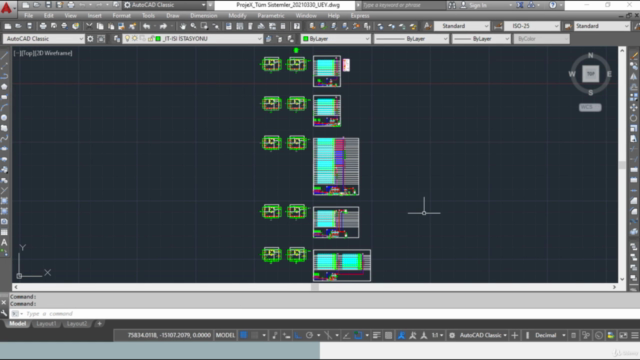
Task: Click the Cut scissors icon
Action: [x=89, y=26]
